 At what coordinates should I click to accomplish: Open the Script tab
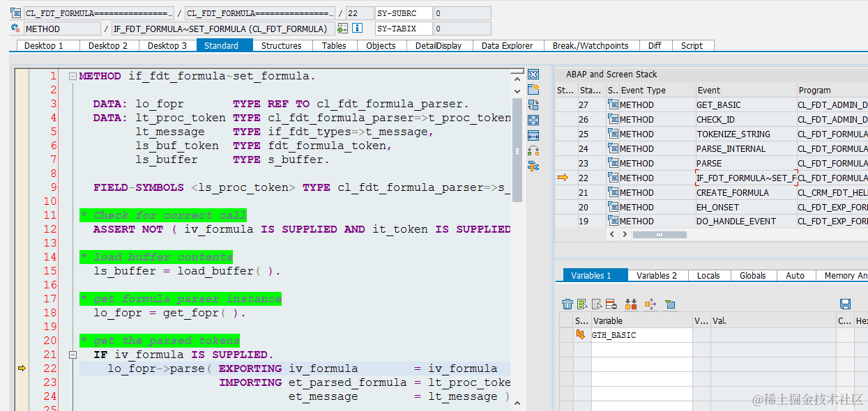[692, 45]
